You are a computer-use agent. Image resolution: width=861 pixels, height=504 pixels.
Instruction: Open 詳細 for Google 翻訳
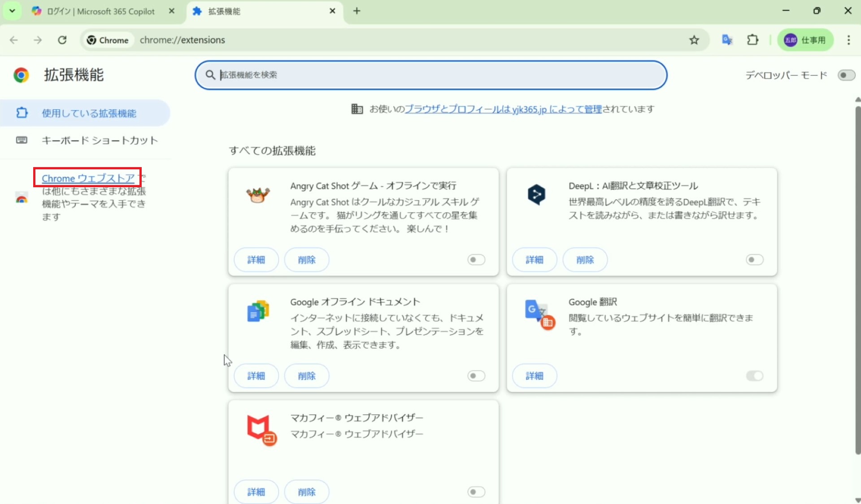point(534,376)
